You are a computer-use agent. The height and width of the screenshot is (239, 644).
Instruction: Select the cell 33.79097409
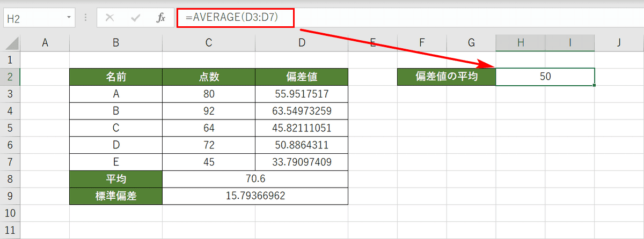[302, 162]
